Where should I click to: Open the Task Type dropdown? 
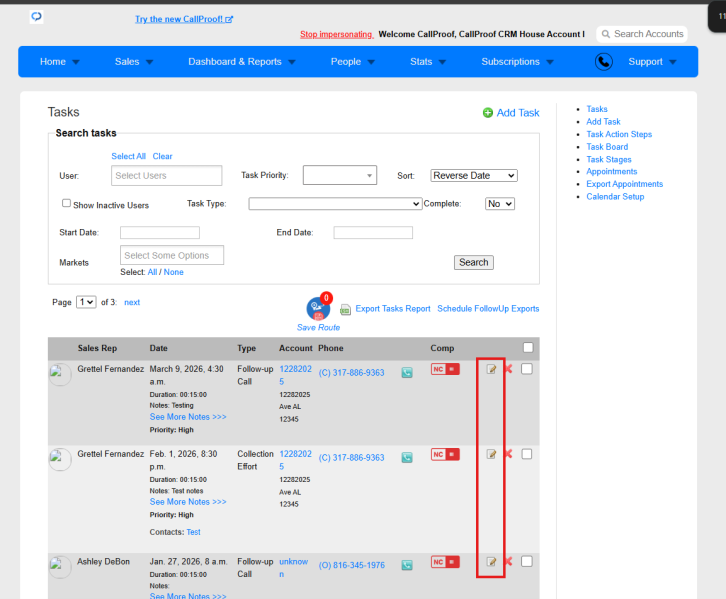click(335, 204)
